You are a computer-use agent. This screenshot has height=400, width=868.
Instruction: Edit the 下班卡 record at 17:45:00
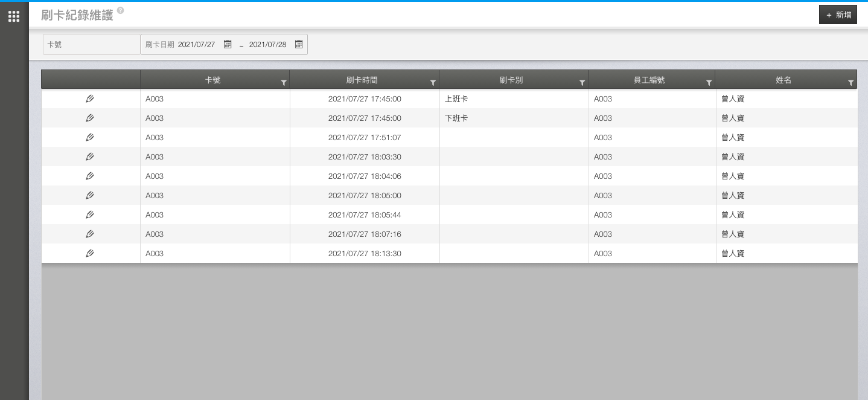(x=90, y=118)
